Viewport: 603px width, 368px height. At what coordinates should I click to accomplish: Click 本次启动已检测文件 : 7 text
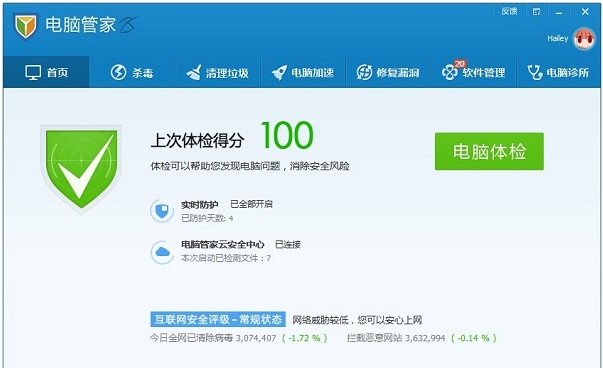[226, 258]
